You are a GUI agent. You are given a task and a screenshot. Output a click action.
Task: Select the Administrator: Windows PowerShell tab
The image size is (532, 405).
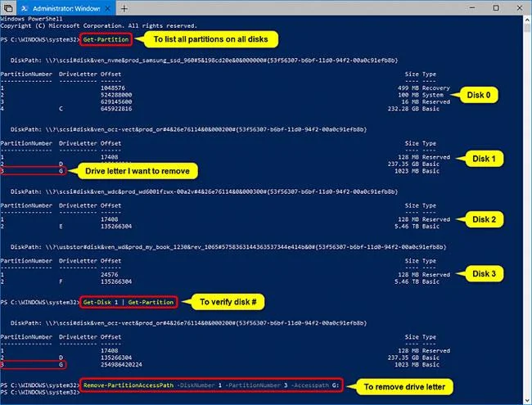coord(66,8)
